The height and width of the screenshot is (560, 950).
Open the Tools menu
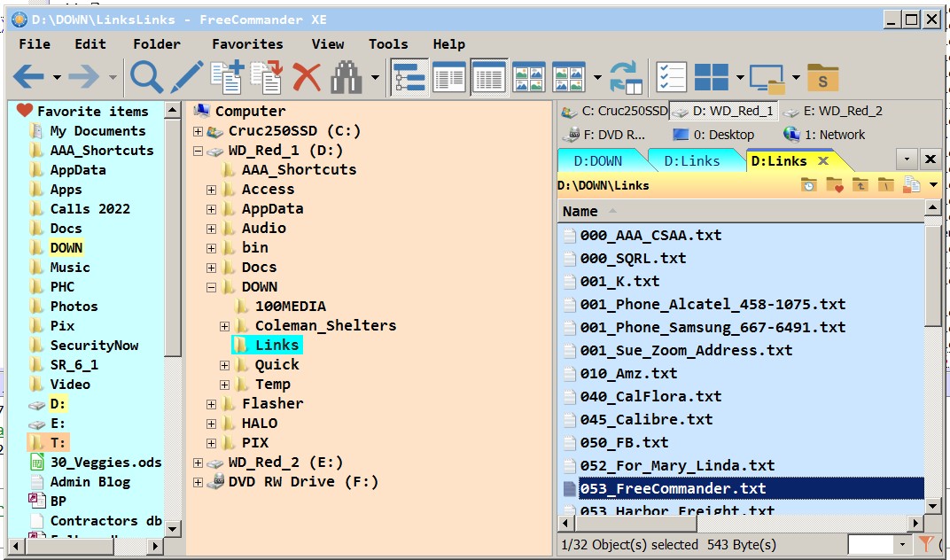point(388,43)
